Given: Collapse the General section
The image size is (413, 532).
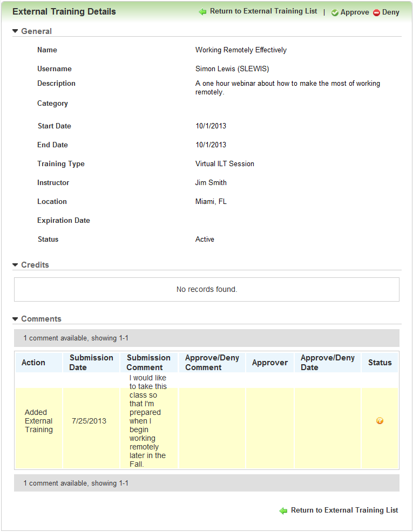Looking at the screenshot, I should click(15, 31).
